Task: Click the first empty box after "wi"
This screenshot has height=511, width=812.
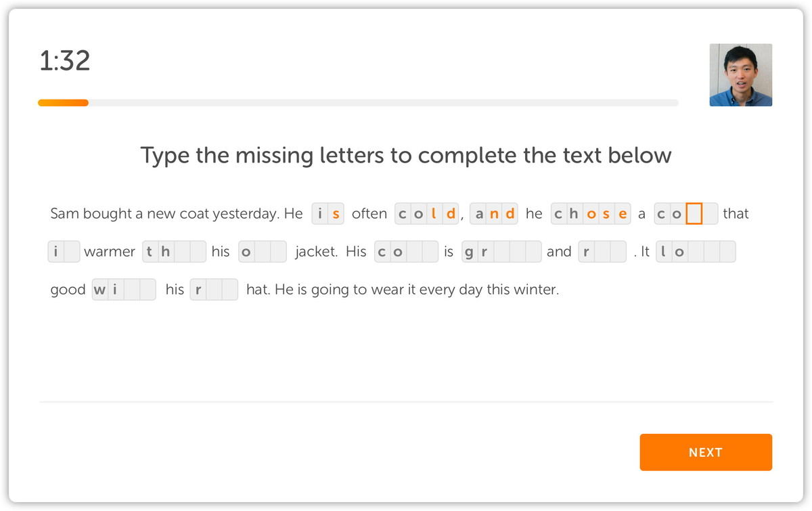Action: [x=132, y=290]
